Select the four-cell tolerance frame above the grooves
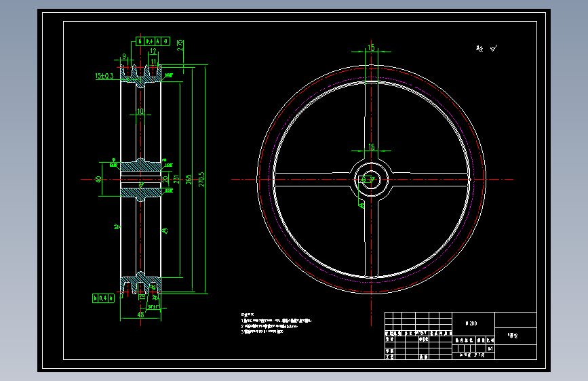The width and height of the screenshot is (588, 381). click(x=153, y=41)
